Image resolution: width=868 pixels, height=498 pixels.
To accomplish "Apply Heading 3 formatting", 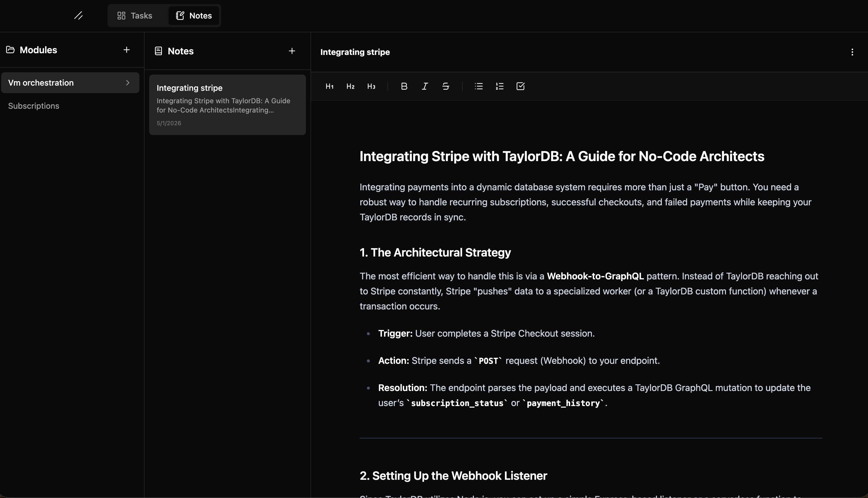I will [x=371, y=86].
